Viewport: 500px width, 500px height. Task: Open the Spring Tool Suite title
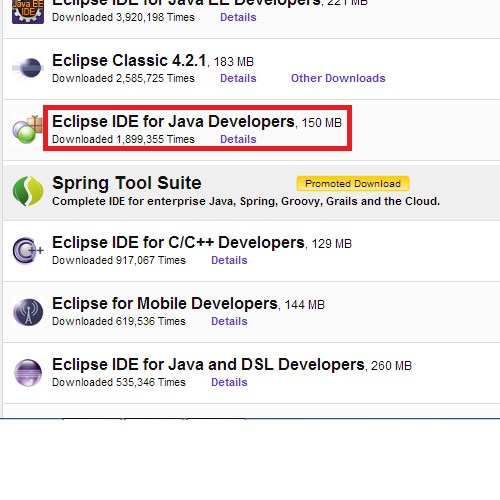coord(127,183)
